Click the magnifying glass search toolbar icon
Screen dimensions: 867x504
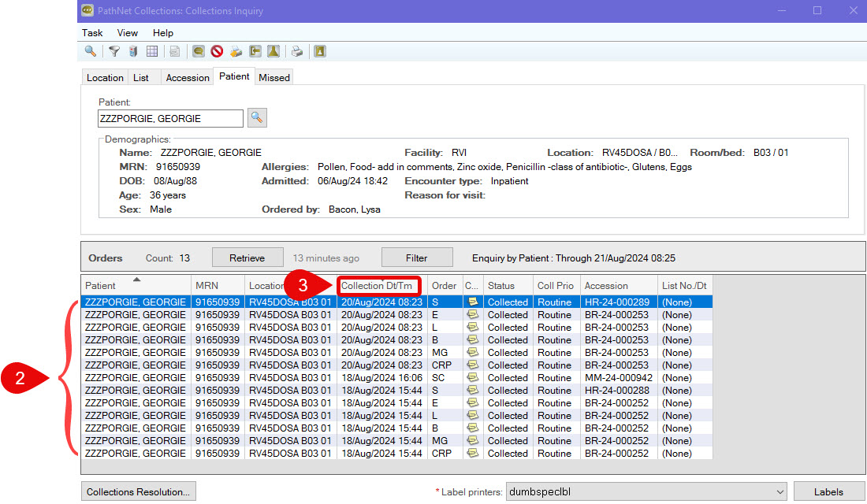pos(90,51)
